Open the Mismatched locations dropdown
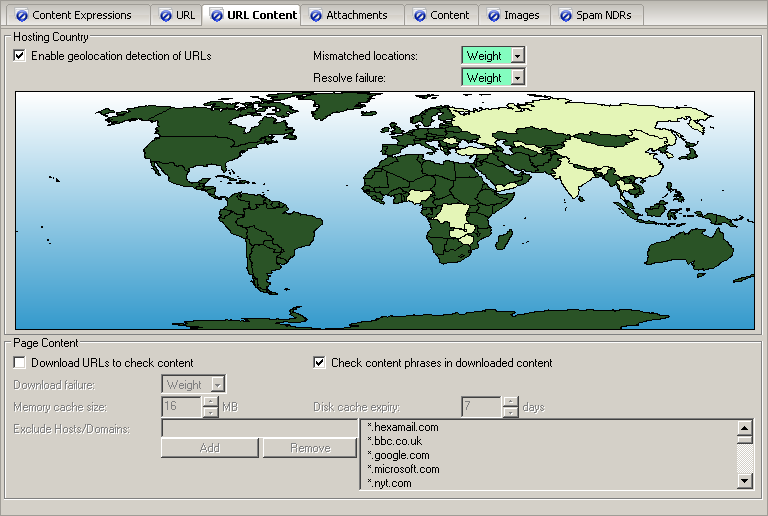Image resolution: width=768 pixels, height=516 pixels. pyautogui.click(x=517, y=56)
